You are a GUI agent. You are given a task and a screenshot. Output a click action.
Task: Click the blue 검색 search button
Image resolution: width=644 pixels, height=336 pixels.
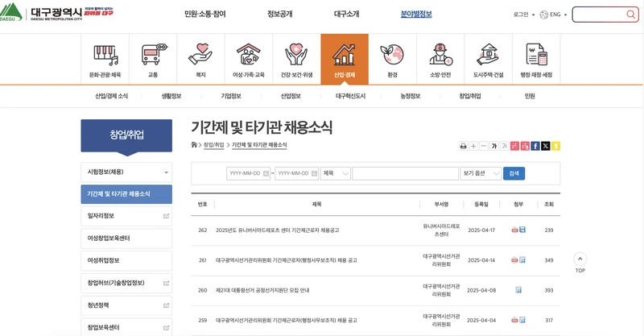pyautogui.click(x=514, y=173)
